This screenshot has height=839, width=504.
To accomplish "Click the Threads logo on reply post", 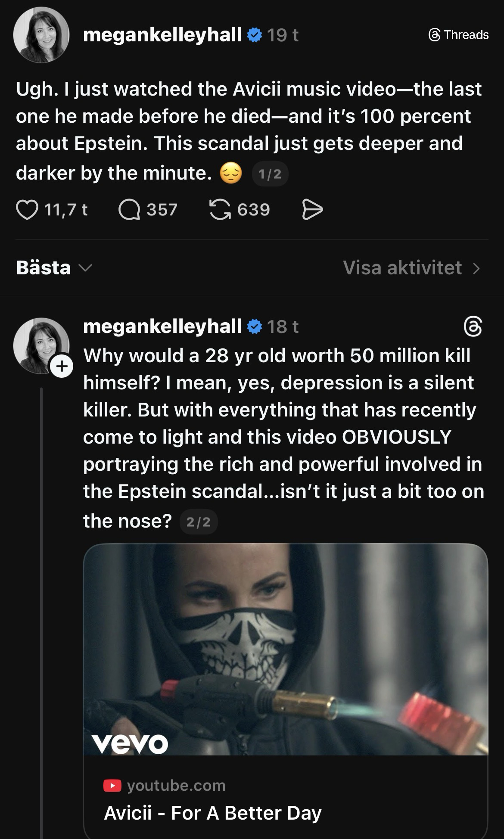I will pos(473,326).
